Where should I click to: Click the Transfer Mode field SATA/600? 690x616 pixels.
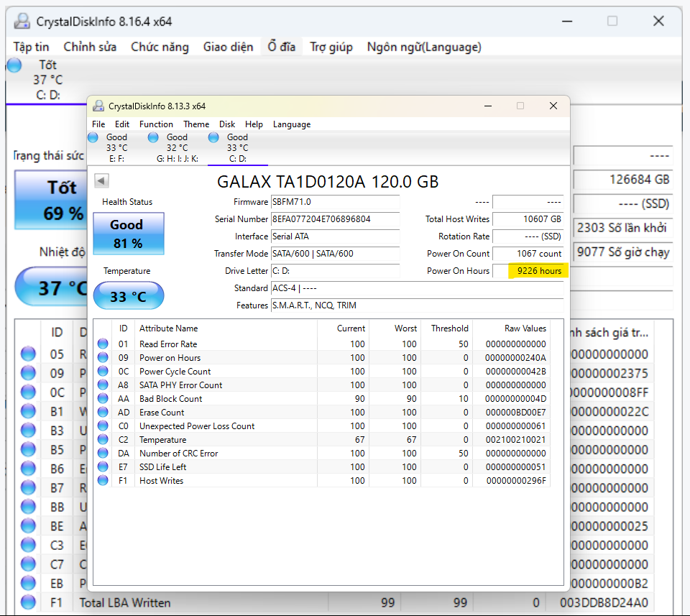click(336, 254)
